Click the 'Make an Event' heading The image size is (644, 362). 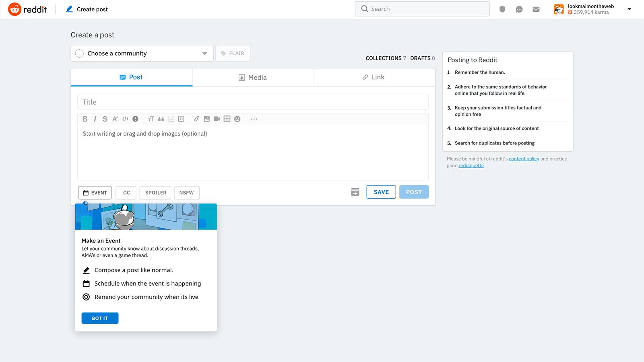(101, 241)
